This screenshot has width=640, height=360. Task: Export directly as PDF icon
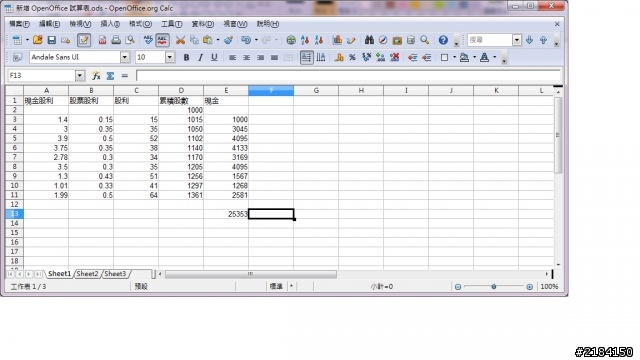pos(102,40)
